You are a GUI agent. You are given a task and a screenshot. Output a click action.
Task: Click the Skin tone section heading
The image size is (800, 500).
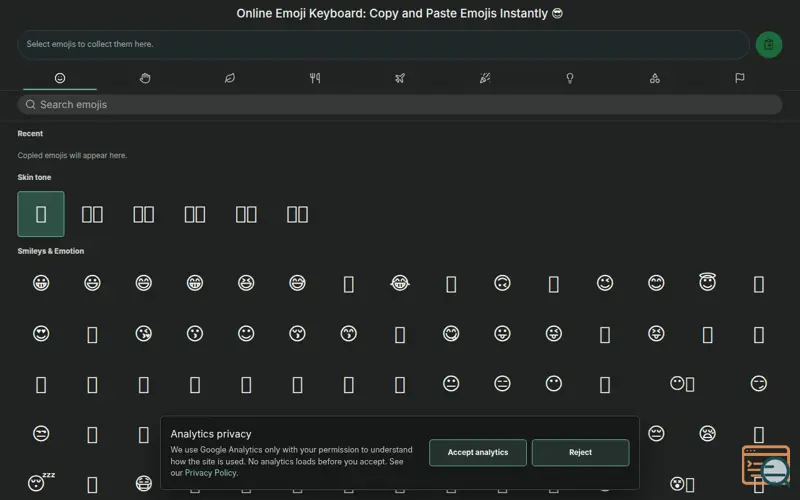(x=34, y=177)
